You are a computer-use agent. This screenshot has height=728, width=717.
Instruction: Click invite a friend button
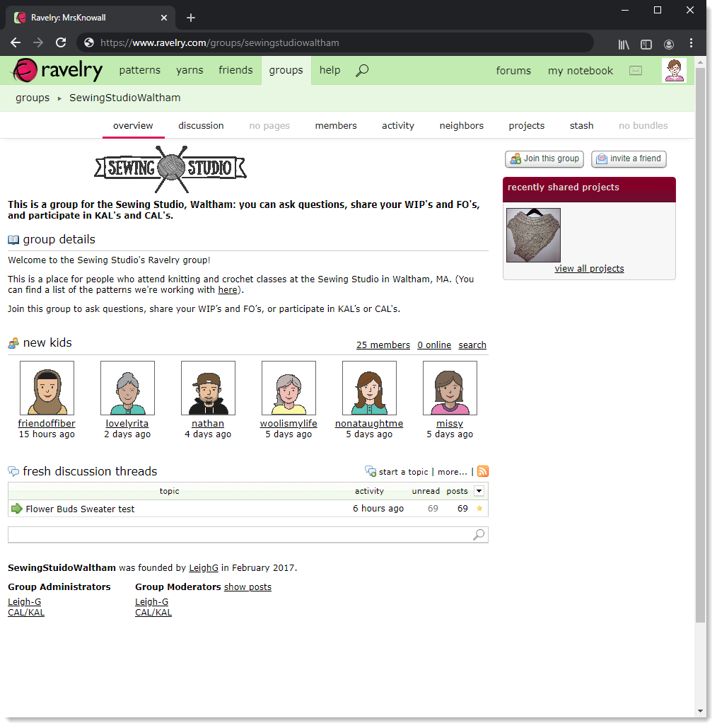click(x=629, y=158)
